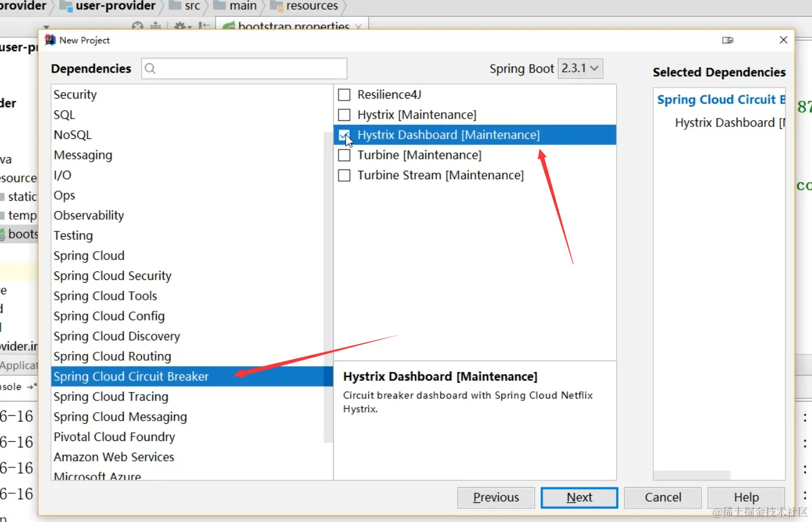Click the user-provider breadcrumb label

pyautogui.click(x=116, y=6)
